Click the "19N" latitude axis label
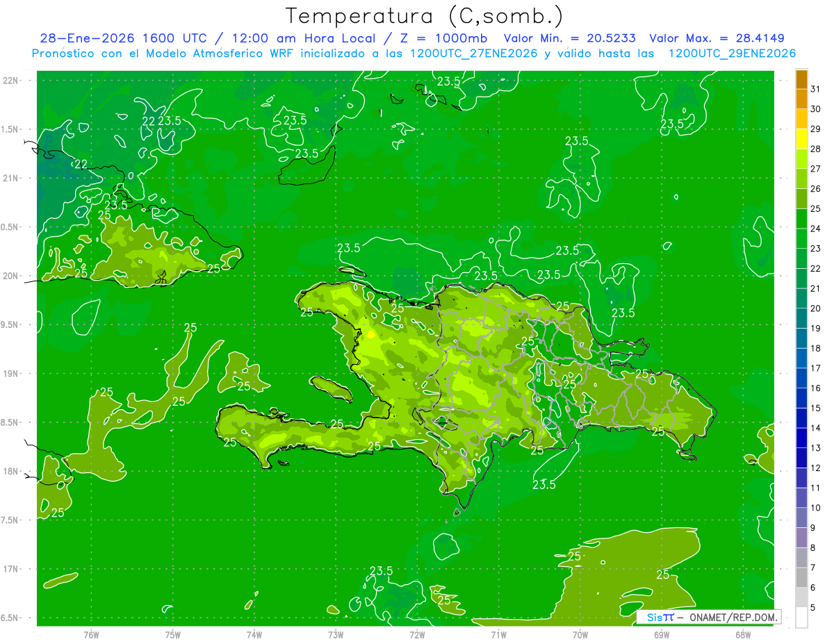Screen dimensions: 834x644 point(10,374)
